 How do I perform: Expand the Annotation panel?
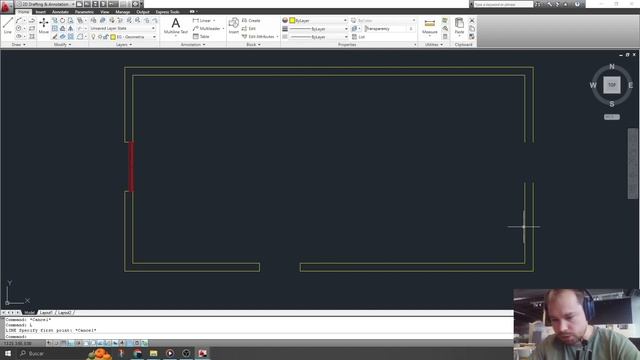click(x=193, y=44)
